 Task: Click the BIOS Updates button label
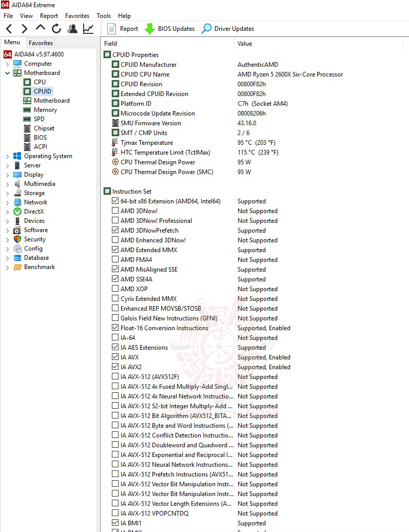point(176,29)
